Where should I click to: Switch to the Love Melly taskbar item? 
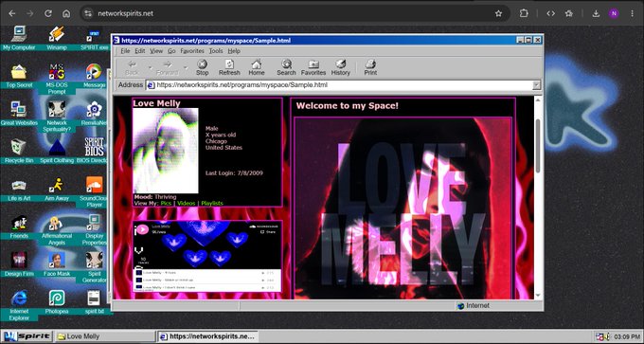coord(105,336)
